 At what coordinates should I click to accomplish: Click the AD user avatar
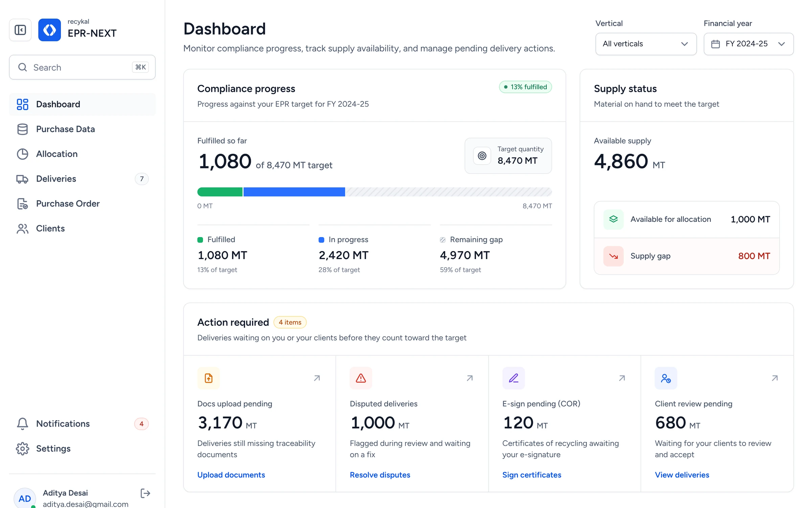tap(25, 498)
